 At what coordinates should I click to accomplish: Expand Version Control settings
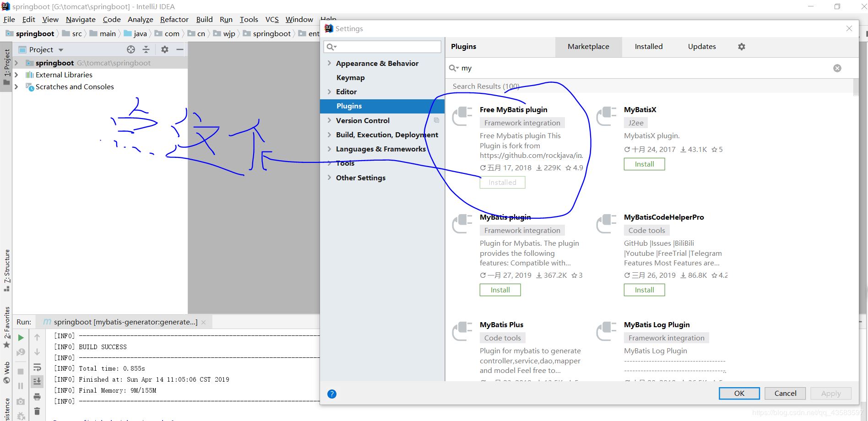(329, 120)
